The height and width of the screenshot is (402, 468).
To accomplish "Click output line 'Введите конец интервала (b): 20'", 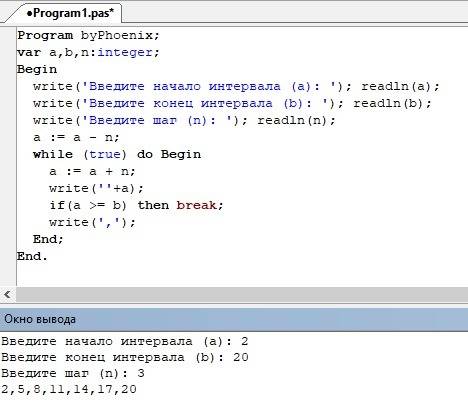I will pos(125,357).
